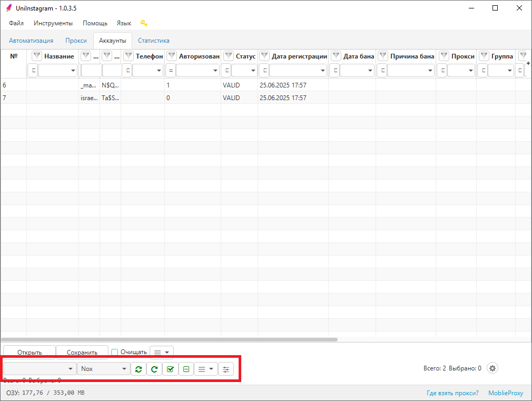Open the Инструменты menu
The width and height of the screenshot is (532, 401).
pos(53,23)
